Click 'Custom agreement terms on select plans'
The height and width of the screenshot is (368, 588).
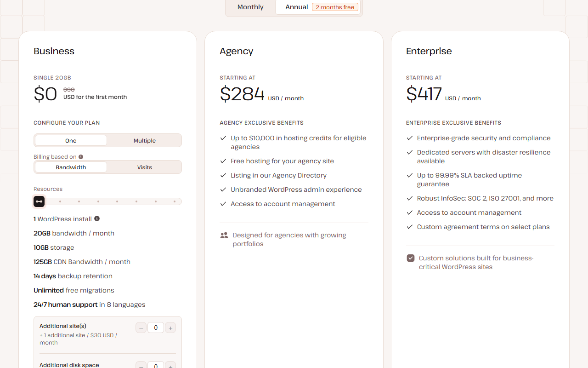tap(483, 227)
